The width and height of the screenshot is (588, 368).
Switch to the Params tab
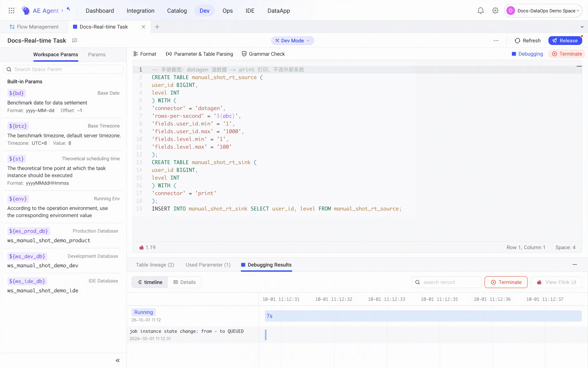coord(97,54)
